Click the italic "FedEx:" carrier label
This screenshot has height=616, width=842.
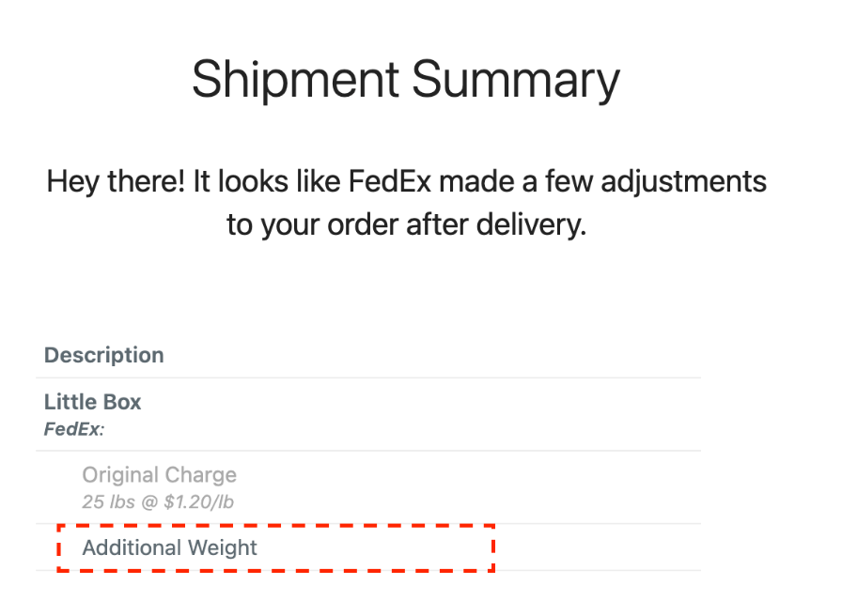[x=74, y=430]
